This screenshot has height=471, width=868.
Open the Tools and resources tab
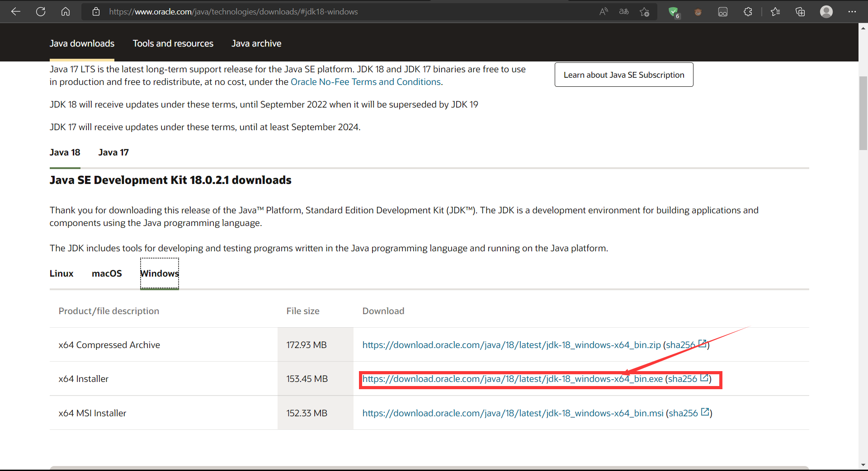click(x=173, y=43)
